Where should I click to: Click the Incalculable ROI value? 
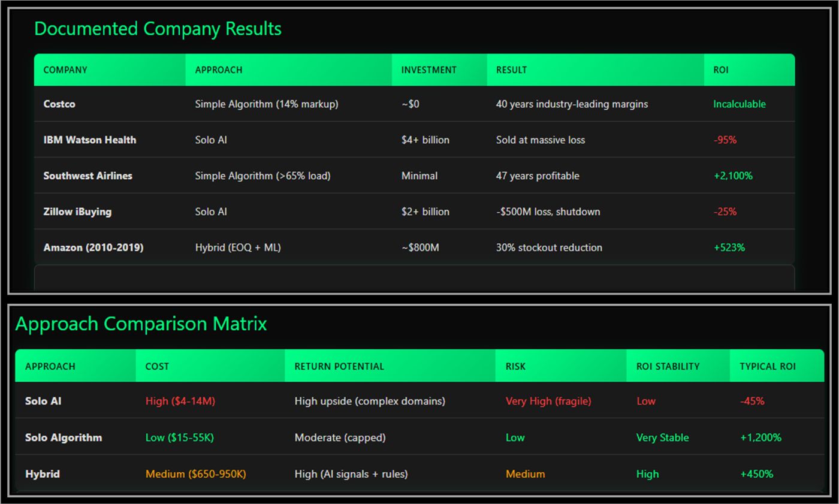740,104
